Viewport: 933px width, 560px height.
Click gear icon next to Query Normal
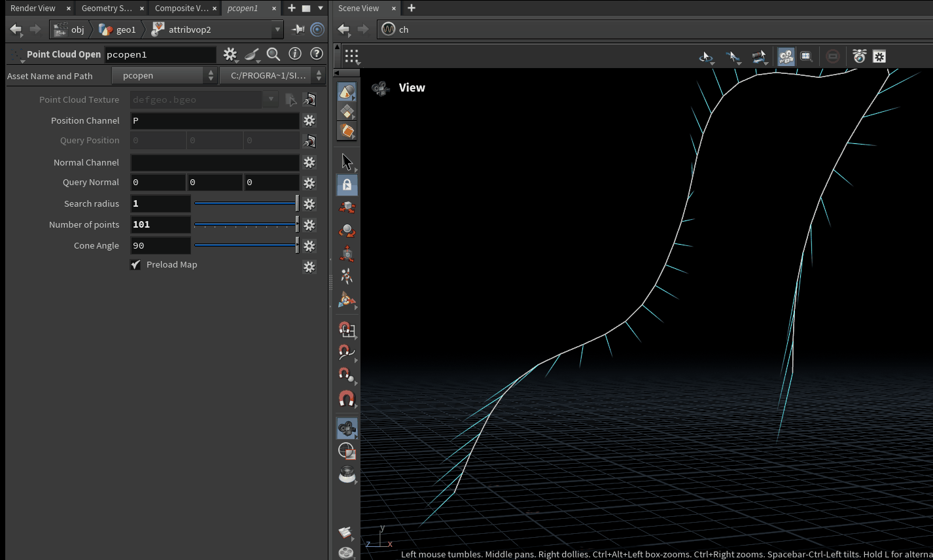(309, 183)
